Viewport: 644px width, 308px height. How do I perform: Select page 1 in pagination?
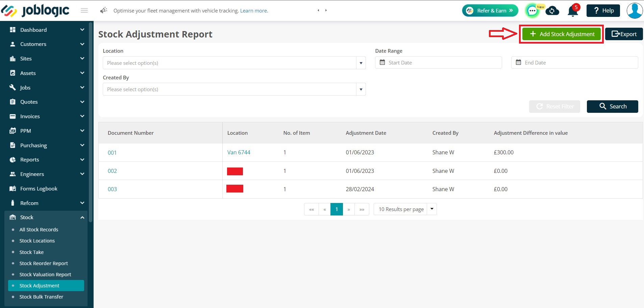[337, 209]
